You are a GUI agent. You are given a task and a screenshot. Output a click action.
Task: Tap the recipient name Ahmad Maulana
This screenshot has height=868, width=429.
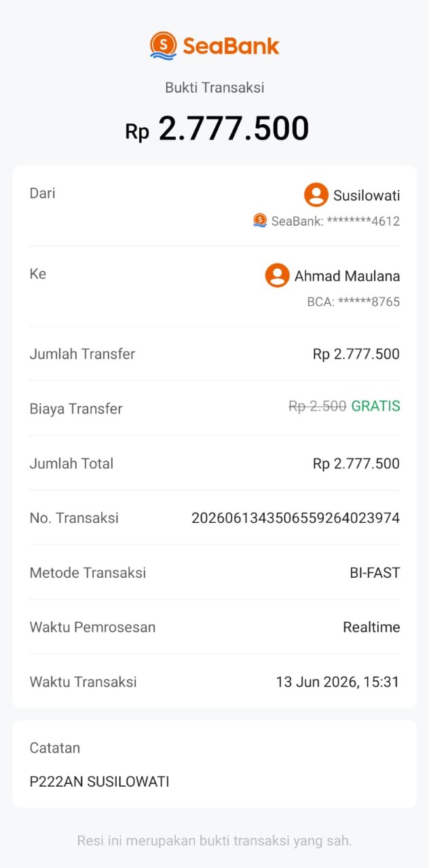(347, 276)
